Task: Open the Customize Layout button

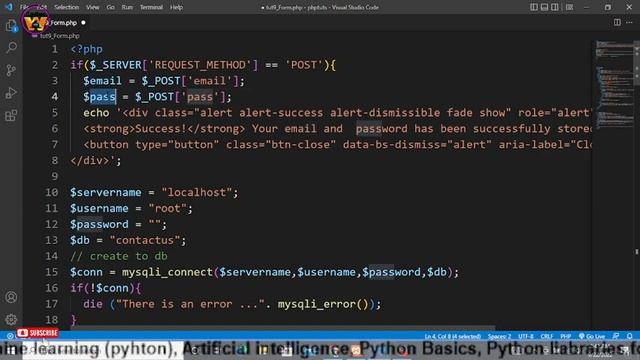Action: click(569, 7)
